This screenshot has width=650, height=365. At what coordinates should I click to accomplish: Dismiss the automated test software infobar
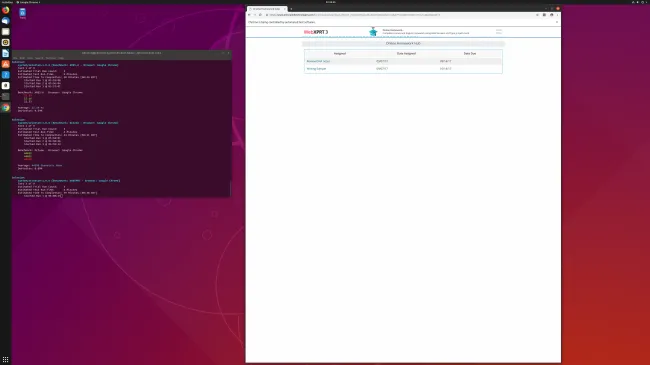coord(557,22)
